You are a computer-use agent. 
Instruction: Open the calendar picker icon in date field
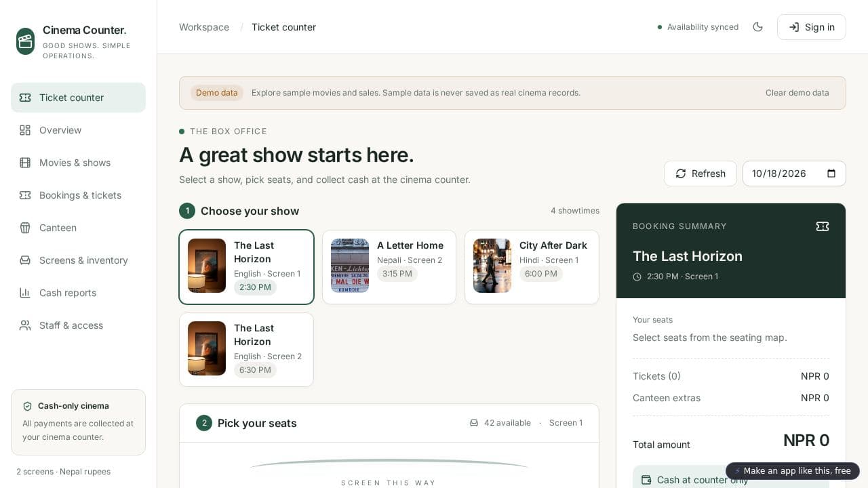(831, 174)
